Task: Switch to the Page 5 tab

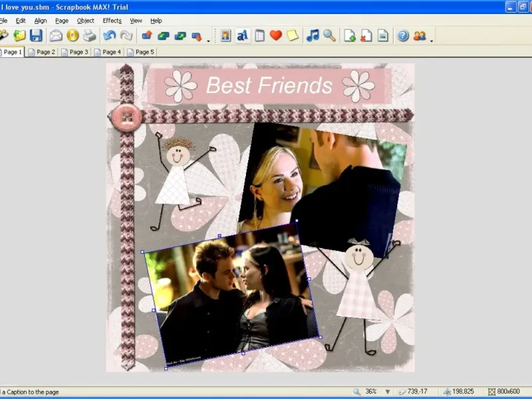Action: coord(141,52)
